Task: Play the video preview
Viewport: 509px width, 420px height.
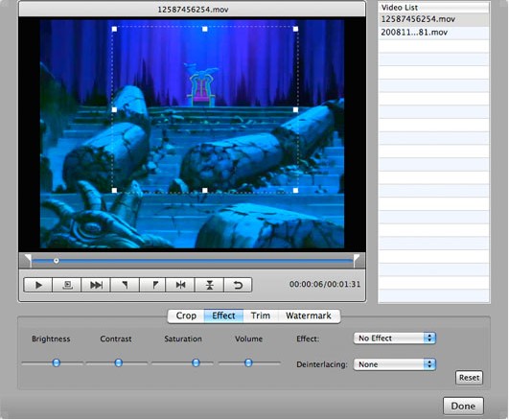Action: pyautogui.click(x=38, y=285)
